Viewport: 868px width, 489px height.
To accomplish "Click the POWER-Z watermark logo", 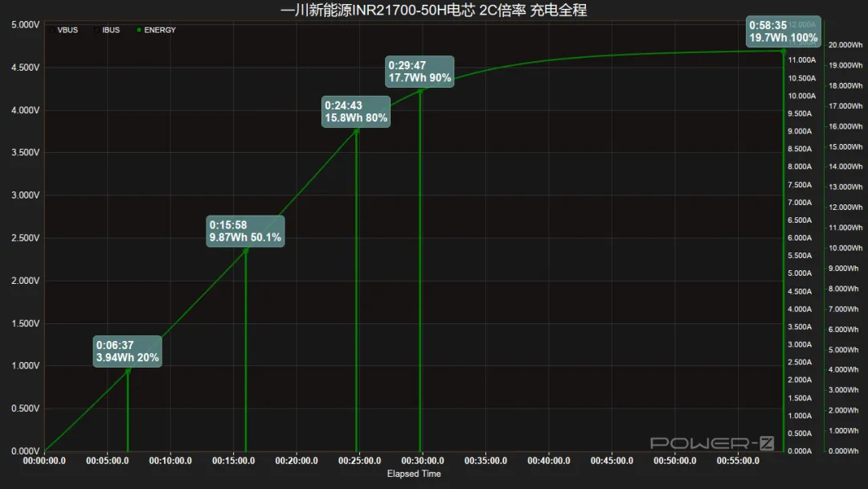I will (712, 443).
